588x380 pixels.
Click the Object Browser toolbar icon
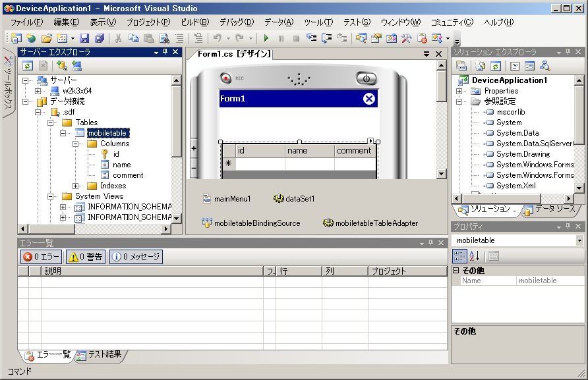coord(392,38)
